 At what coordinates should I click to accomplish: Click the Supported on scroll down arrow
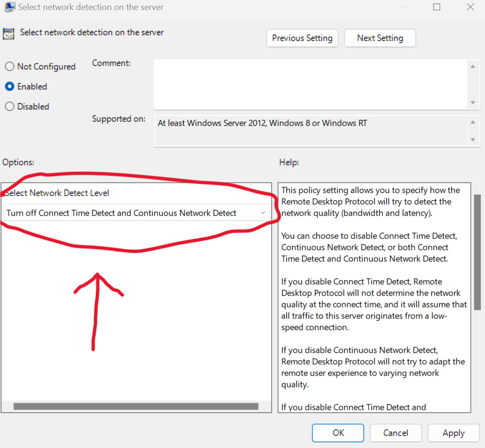point(473,139)
